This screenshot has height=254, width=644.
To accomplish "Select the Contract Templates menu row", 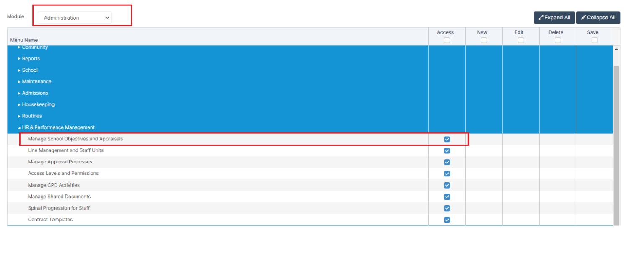I will click(x=50, y=220).
